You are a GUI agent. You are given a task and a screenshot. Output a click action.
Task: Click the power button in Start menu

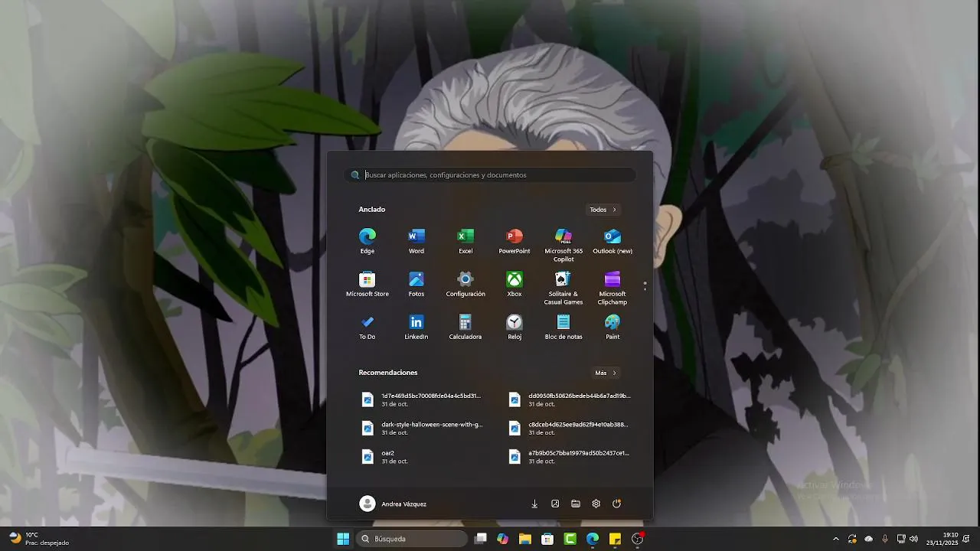tap(617, 504)
